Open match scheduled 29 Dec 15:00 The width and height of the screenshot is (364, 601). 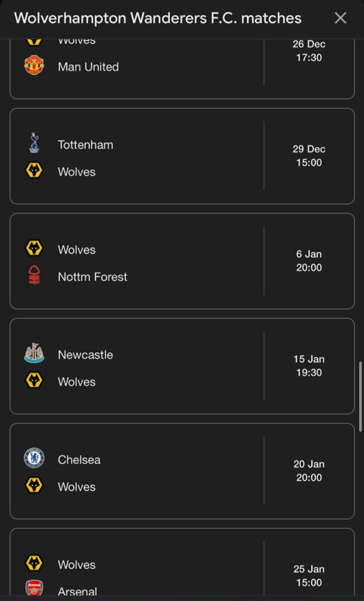coord(309,156)
